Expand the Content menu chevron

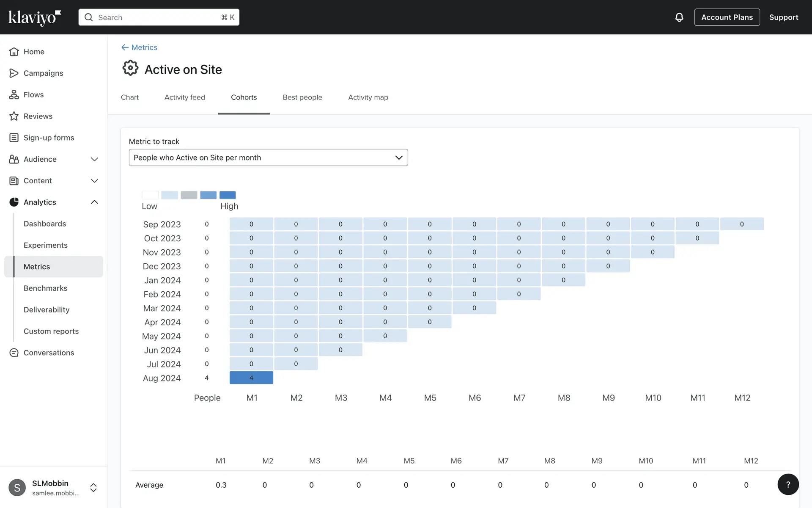point(94,181)
